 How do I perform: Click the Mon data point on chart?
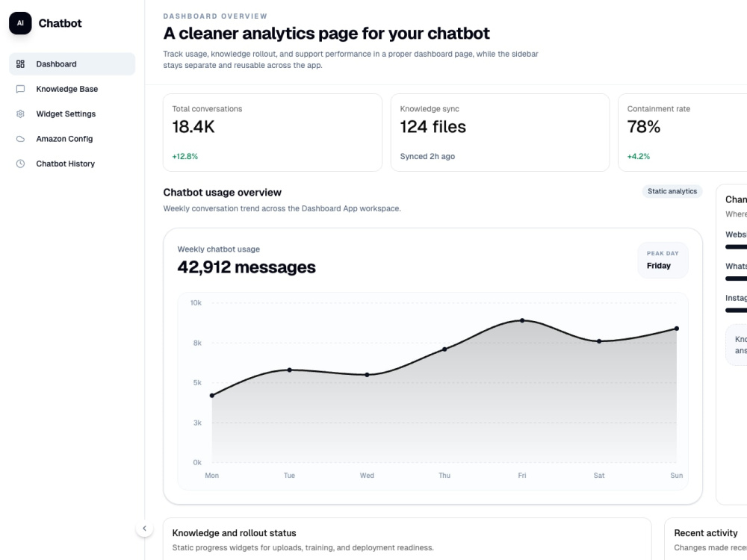[x=212, y=395]
